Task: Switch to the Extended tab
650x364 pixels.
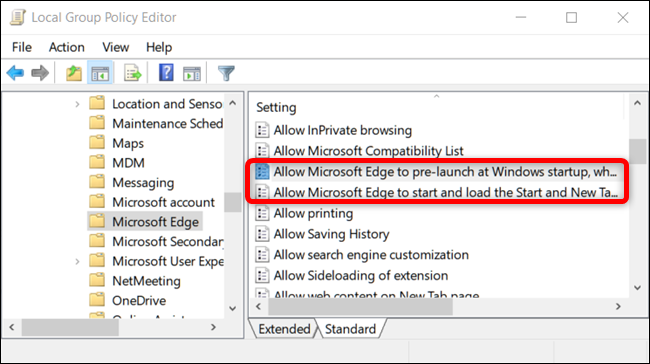Action: (x=284, y=329)
